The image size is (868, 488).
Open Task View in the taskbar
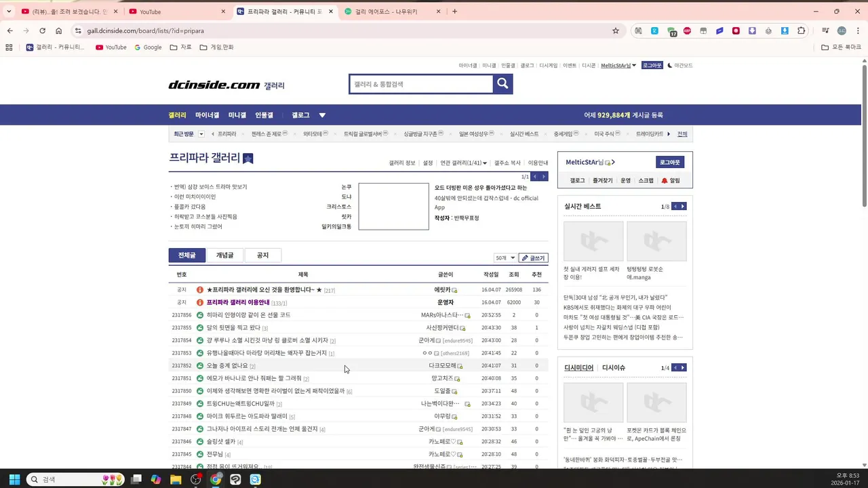click(136, 479)
